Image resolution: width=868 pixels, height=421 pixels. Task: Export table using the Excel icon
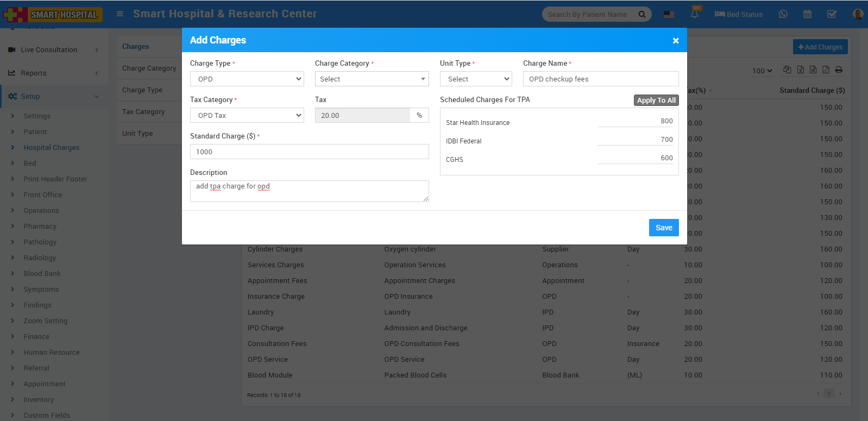[x=800, y=70]
